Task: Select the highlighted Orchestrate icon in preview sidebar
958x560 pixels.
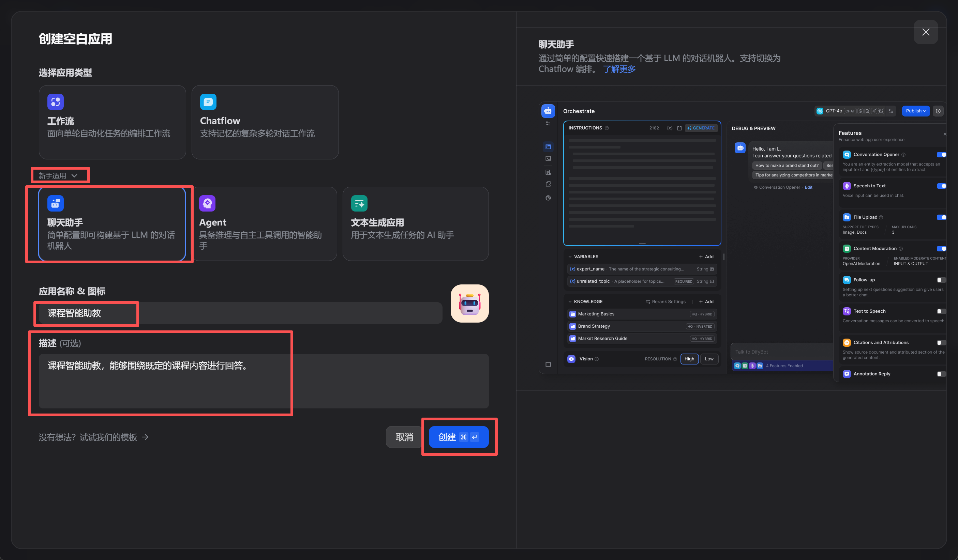Action: point(548,147)
